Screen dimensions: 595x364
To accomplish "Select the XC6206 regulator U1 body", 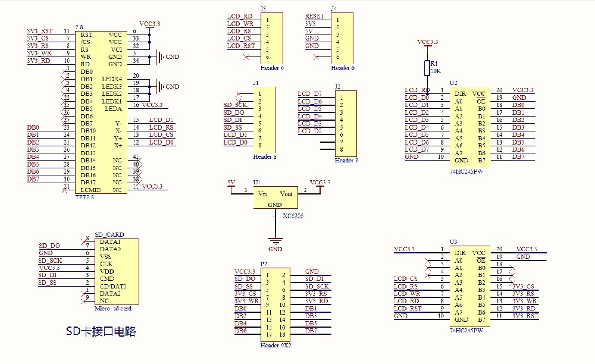I will point(275,199).
